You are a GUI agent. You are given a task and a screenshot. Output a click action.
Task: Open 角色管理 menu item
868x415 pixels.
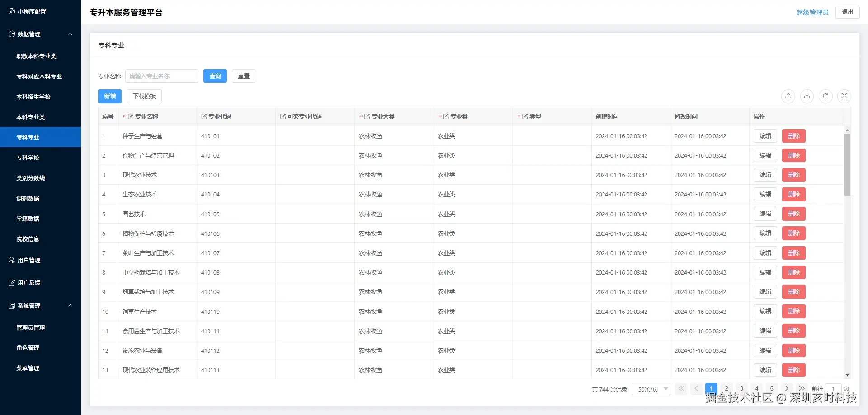(41, 348)
